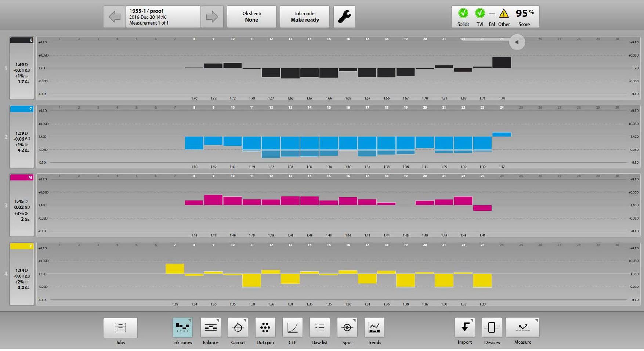644x351 pixels.
Task: Open the Jobs list
Action: click(x=120, y=328)
